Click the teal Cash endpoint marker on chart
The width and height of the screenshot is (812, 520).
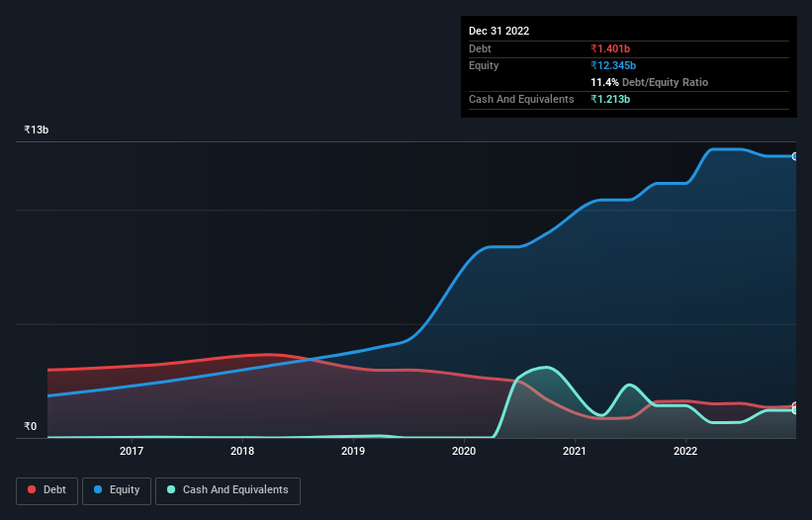coord(795,410)
